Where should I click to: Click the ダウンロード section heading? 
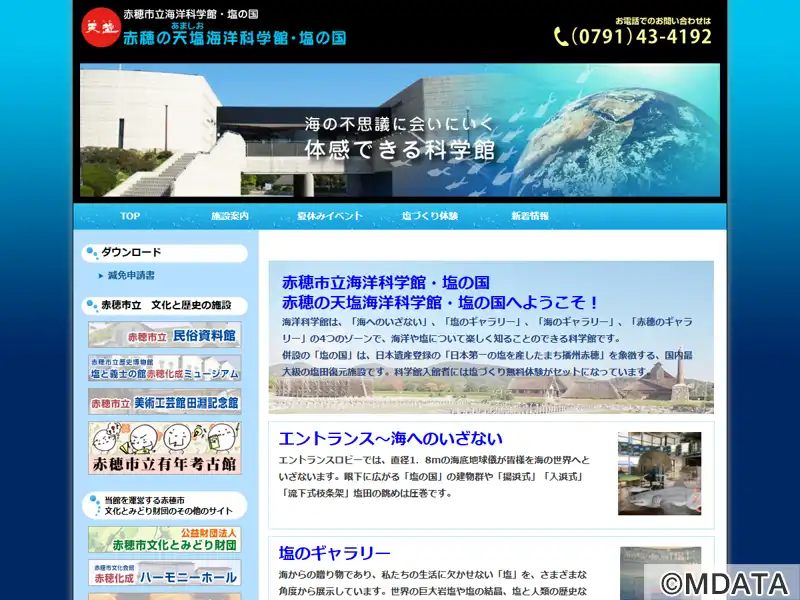[131, 253]
